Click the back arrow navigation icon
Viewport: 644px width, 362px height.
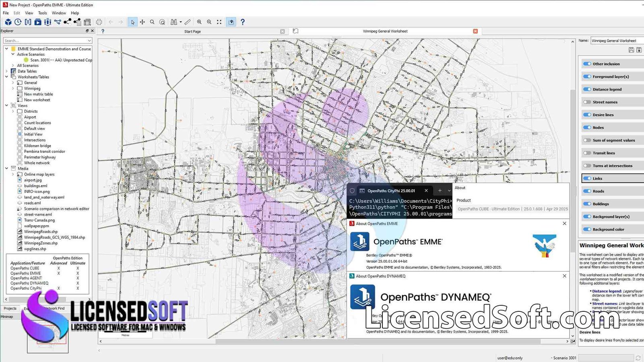[x=111, y=22]
